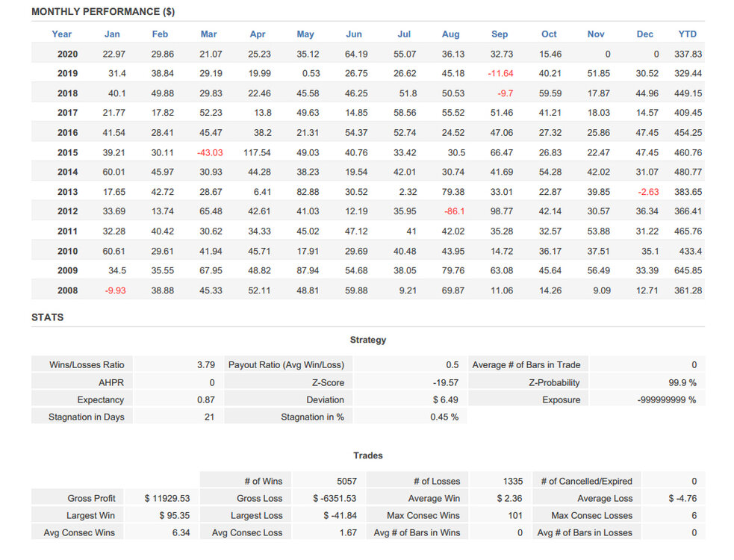Click the STATS section heading
This screenshot has width=734, height=560.
click(47, 317)
